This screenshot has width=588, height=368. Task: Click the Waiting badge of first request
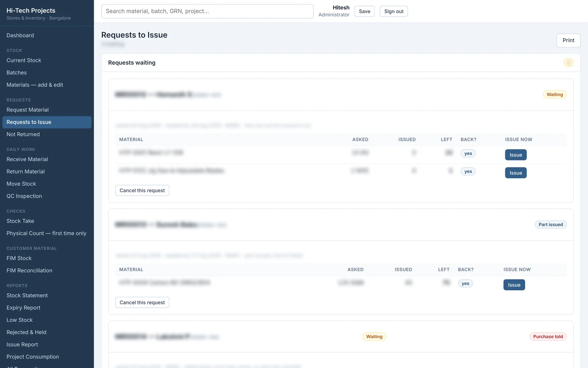pyautogui.click(x=555, y=95)
